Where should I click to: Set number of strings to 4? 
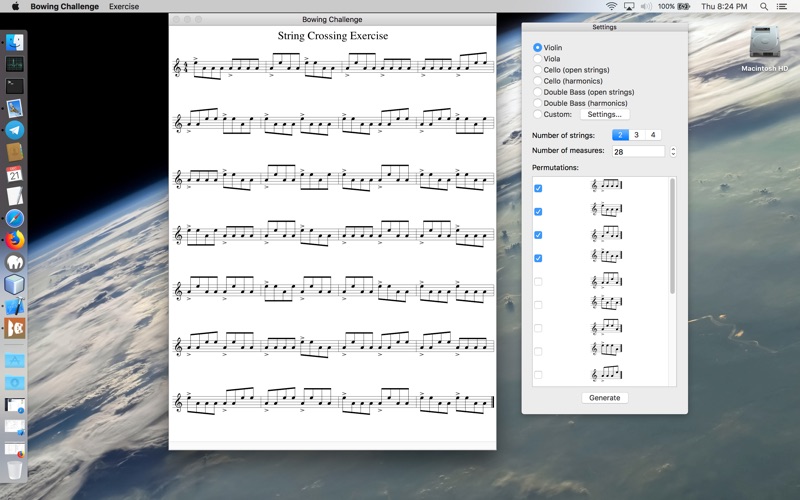pyautogui.click(x=653, y=135)
